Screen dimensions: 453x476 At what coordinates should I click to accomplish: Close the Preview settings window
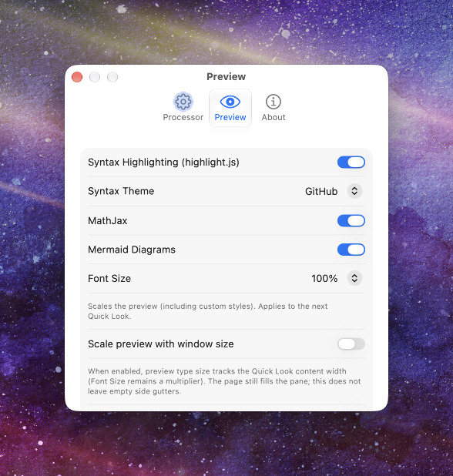pos(77,77)
